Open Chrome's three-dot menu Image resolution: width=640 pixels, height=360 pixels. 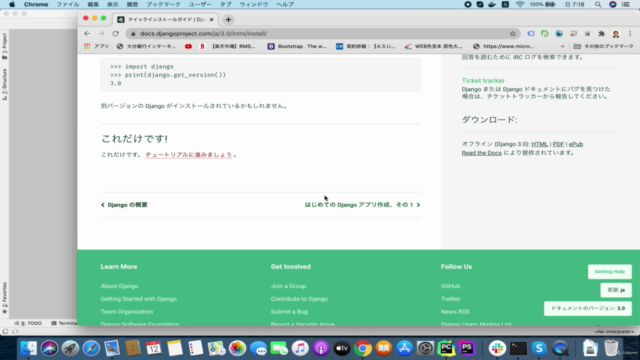point(630,33)
